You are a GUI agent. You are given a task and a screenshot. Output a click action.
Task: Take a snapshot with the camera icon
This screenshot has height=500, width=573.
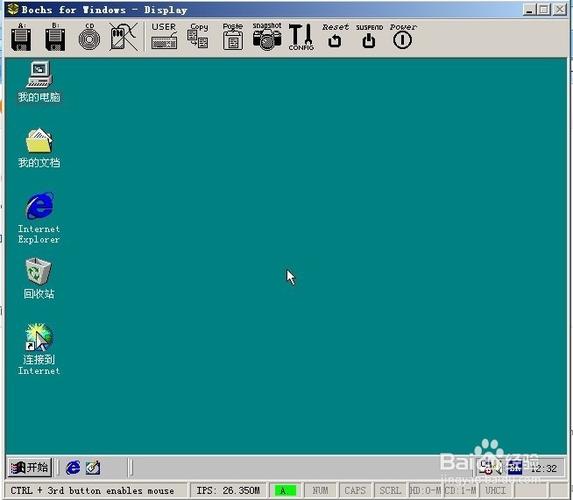pyautogui.click(x=267, y=36)
